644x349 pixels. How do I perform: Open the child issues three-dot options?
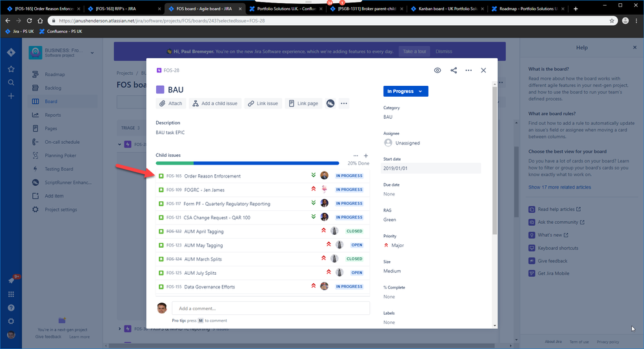coord(356,155)
